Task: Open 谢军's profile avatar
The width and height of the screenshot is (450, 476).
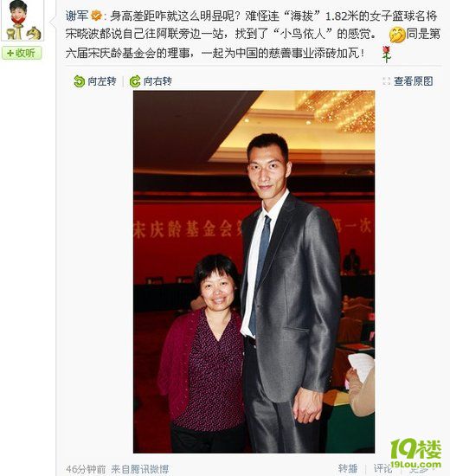Action: pos(22,21)
